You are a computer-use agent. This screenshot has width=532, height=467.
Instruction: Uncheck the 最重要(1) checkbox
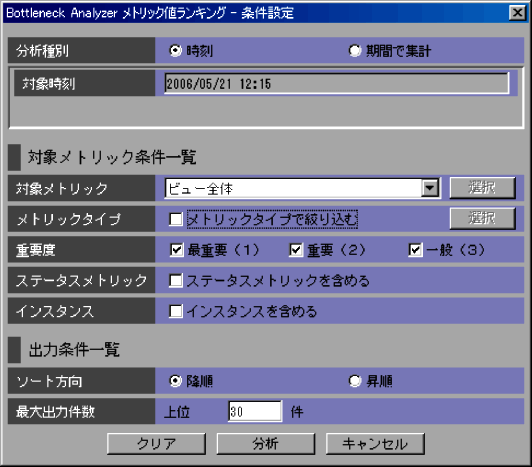click(x=176, y=250)
